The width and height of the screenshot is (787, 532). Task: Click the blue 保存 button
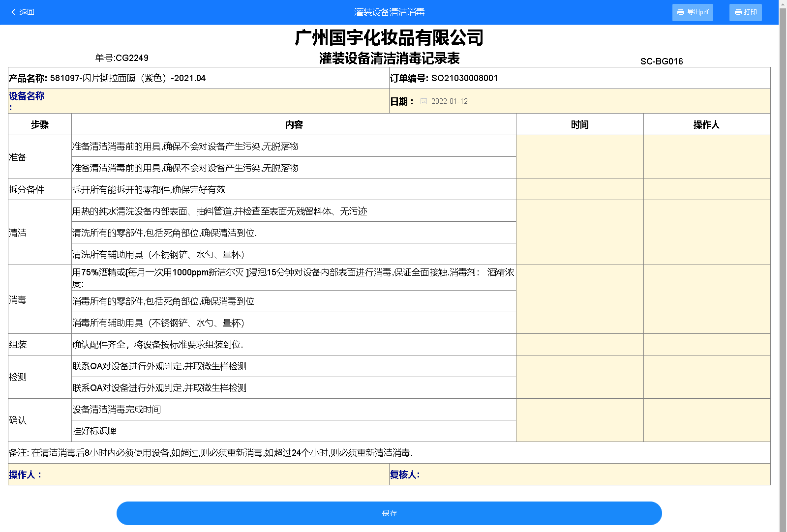389,513
